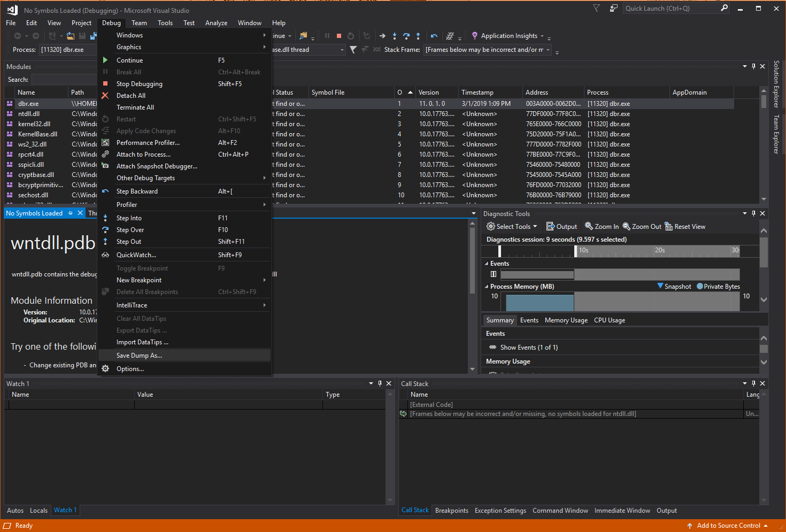Image resolution: width=786 pixels, height=532 pixels.
Task: Click the Application Insights lightbulb icon
Action: coord(475,36)
